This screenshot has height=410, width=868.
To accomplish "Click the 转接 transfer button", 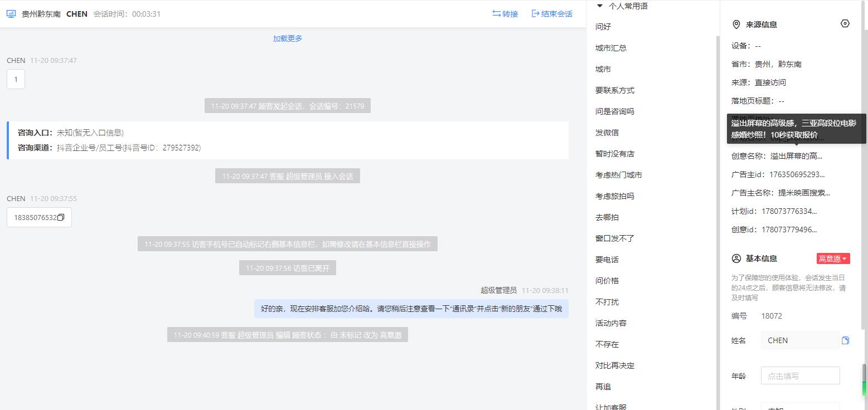I will point(505,14).
